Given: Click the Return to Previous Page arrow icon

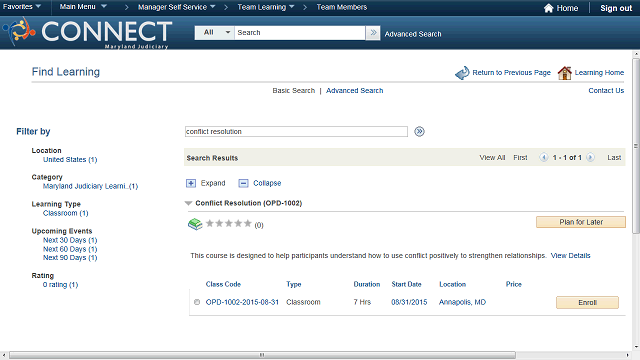Looking at the screenshot, I should click(x=462, y=73).
